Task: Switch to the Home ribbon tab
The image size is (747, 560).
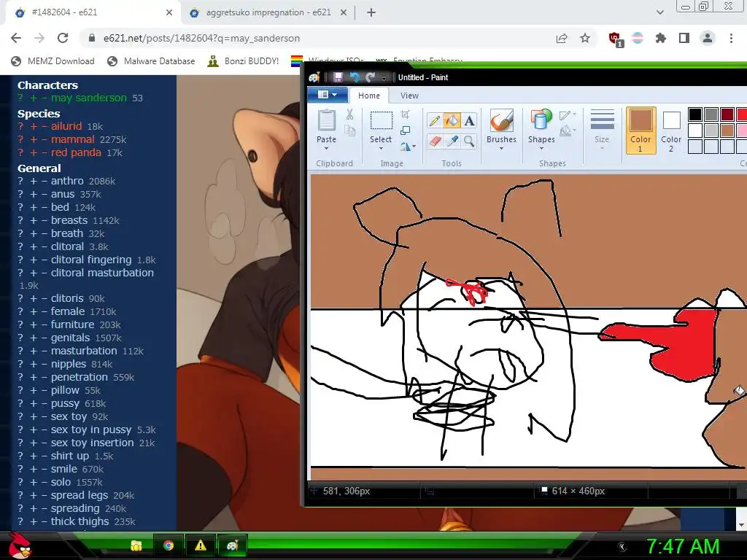Action: pos(369,96)
